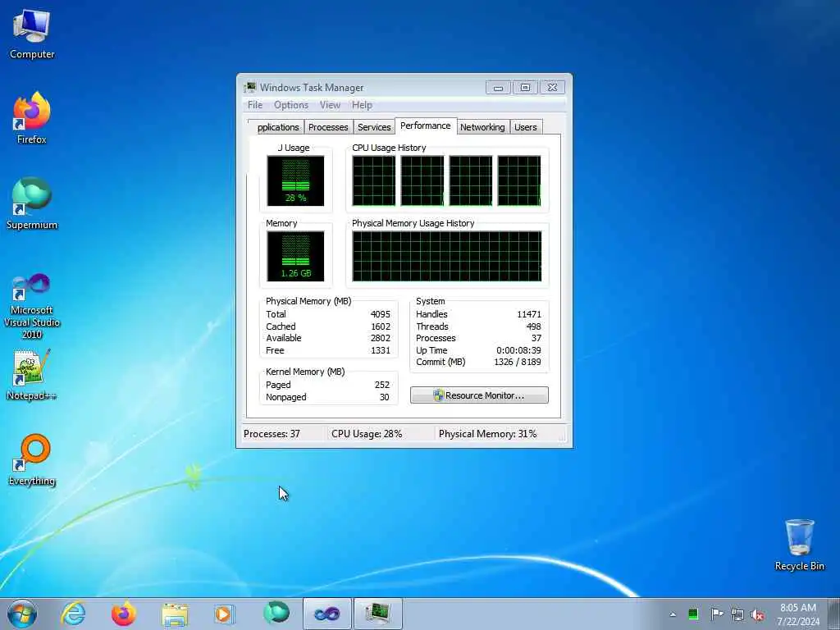
Task: Open the Options menu
Action: coord(291,105)
